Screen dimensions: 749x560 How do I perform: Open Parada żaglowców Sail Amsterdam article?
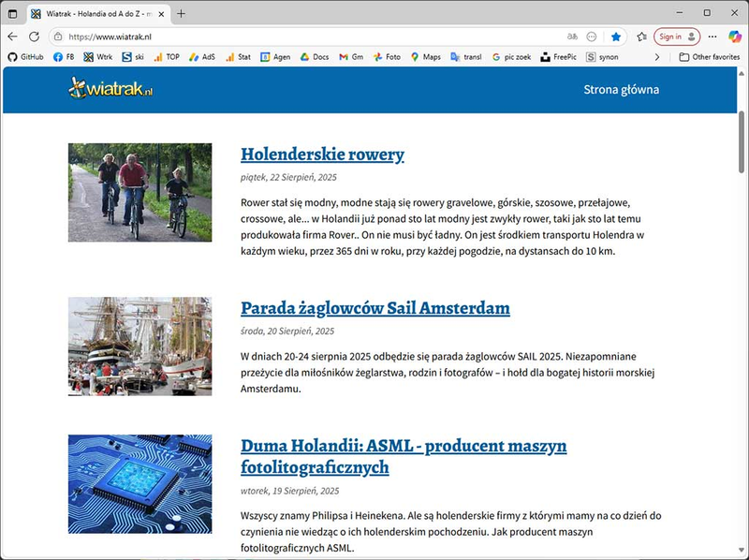coord(374,308)
